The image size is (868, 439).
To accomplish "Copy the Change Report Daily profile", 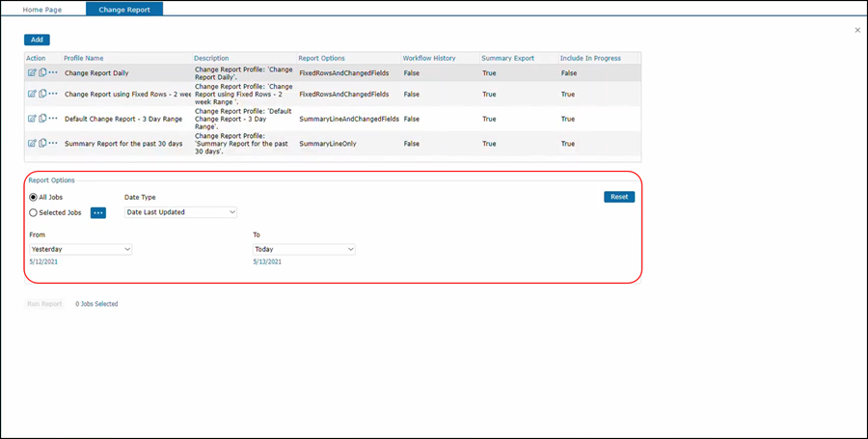I will point(42,72).
